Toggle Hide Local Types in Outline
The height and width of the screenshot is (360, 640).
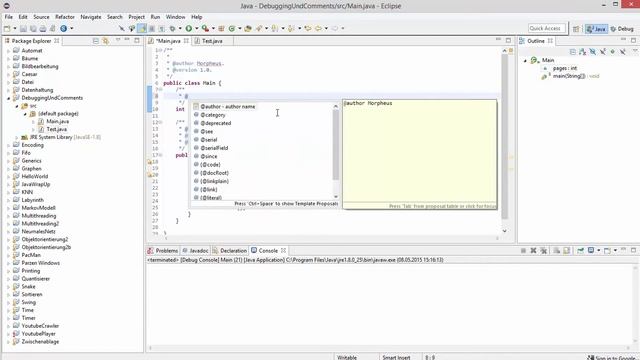(623, 51)
